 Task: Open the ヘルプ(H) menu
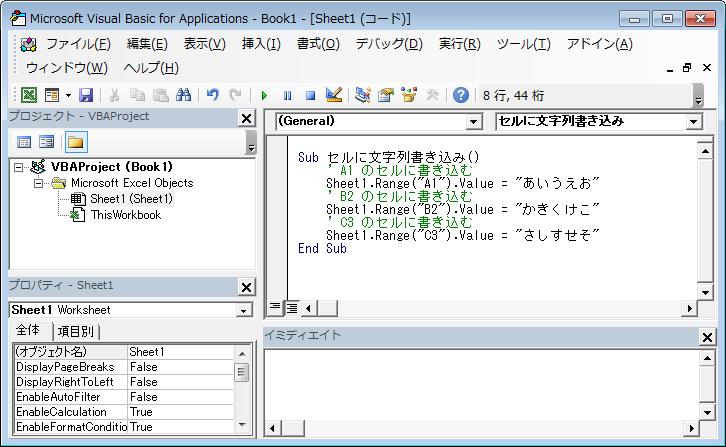151,68
